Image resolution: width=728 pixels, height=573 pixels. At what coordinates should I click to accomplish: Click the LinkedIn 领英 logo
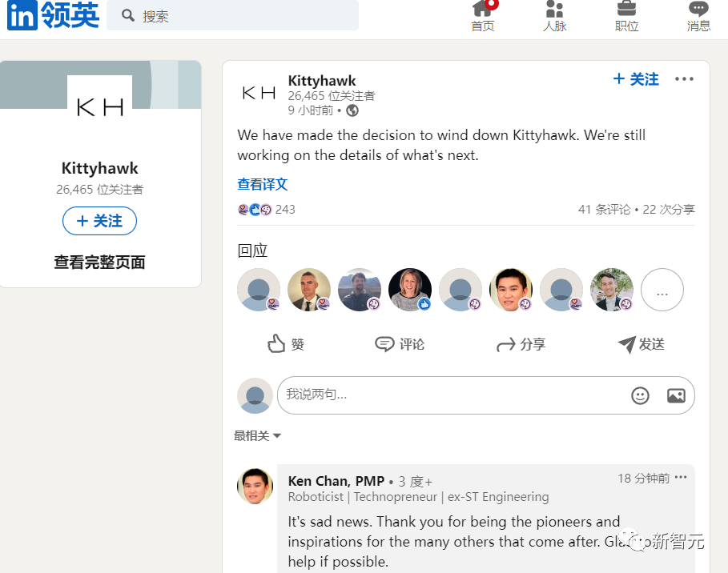tap(53, 15)
